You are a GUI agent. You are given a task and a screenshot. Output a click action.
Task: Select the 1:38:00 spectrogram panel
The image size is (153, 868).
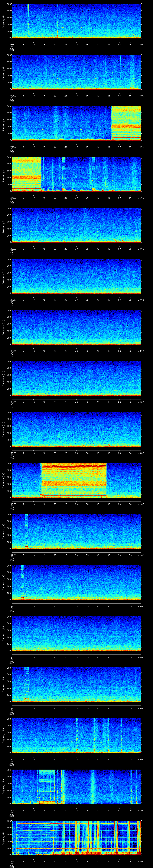point(76,378)
